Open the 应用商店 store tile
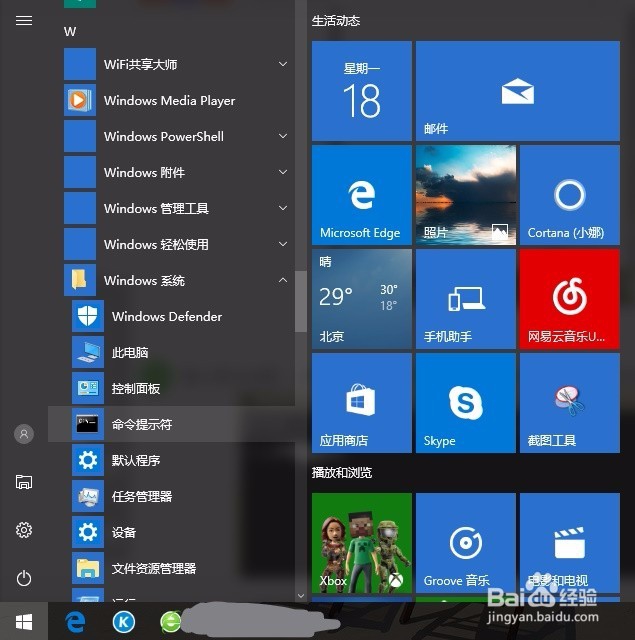635x640 pixels. [362, 403]
